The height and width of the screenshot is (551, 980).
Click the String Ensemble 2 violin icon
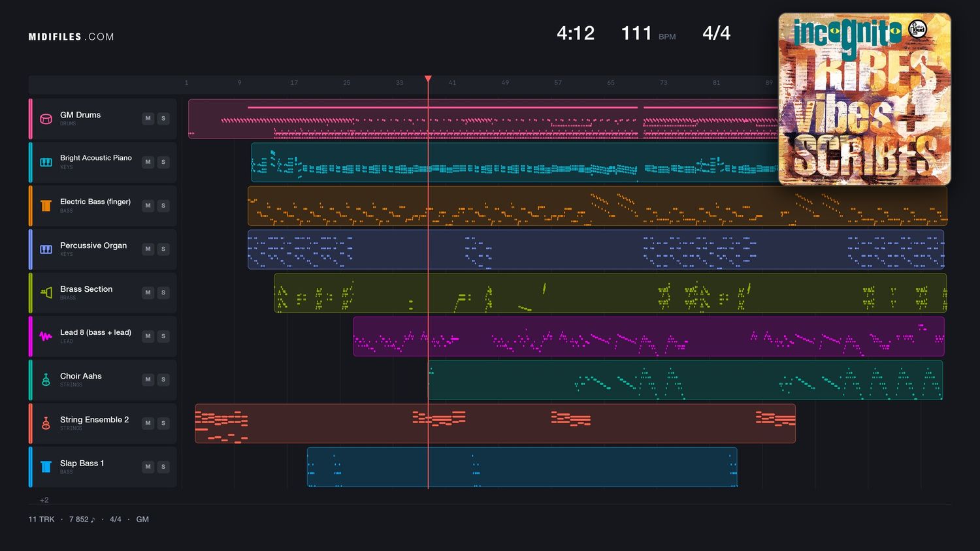click(46, 423)
